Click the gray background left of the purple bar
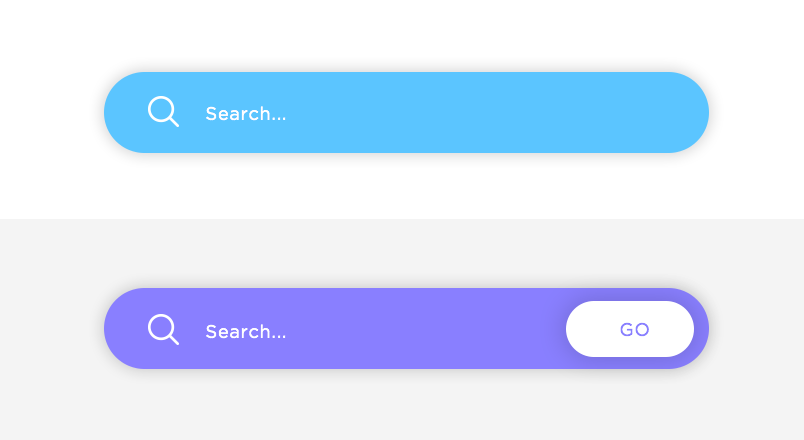Screen dimensions: 804x440 50,329
